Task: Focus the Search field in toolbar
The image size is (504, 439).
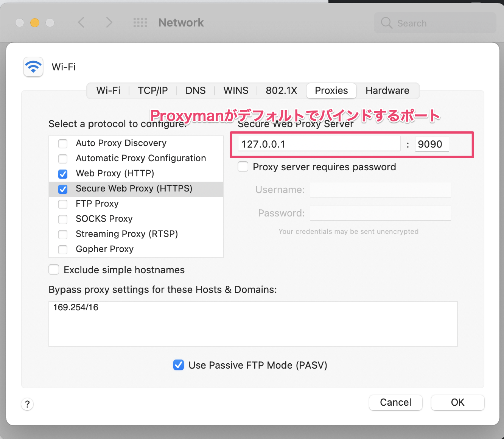Action: (x=435, y=23)
